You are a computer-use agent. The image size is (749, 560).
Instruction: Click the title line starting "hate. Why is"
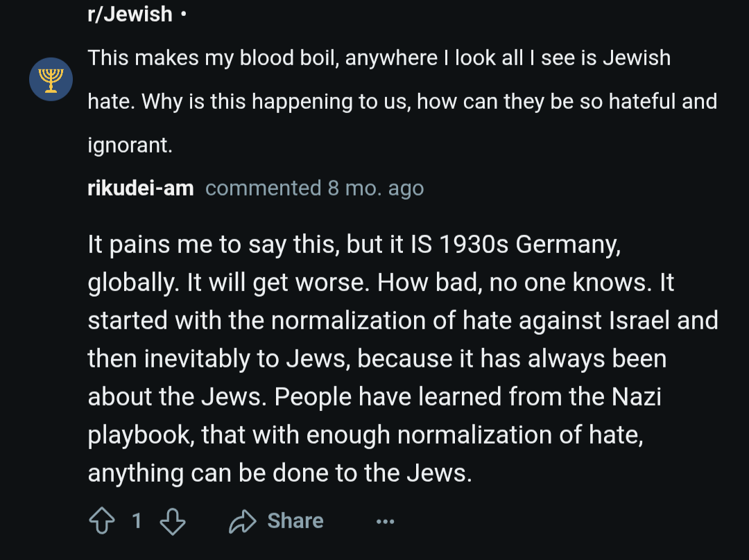click(x=402, y=101)
